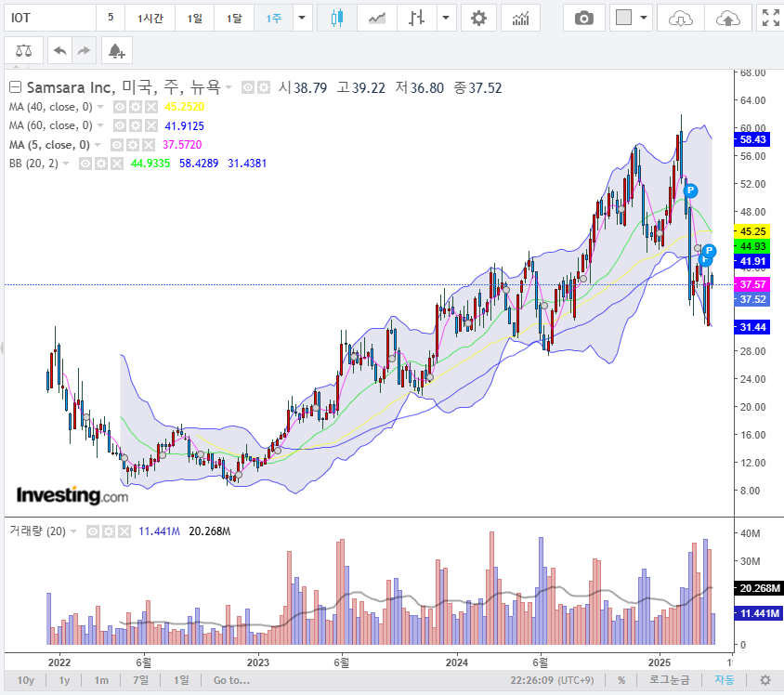Open settings for MA (60, close, 0)
The height and width of the screenshot is (695, 784).
coord(136,125)
